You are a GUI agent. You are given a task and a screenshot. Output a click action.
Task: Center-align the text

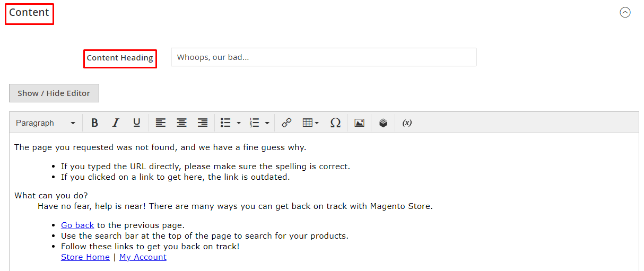(181, 123)
